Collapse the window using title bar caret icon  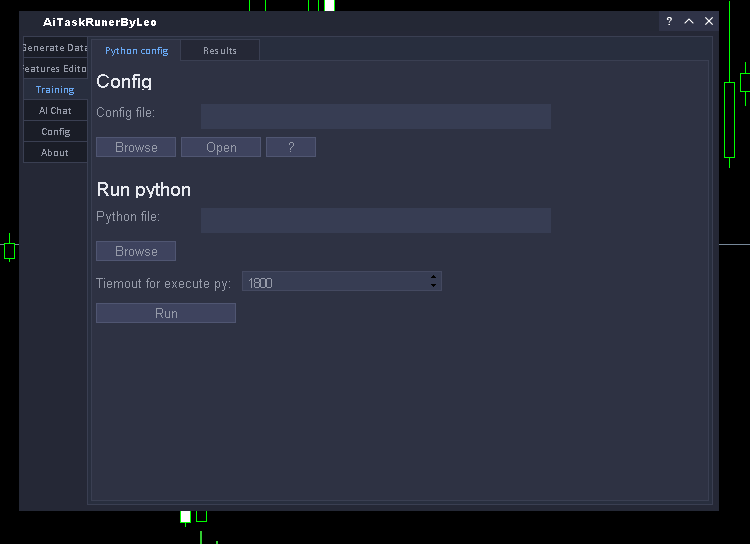pos(689,21)
